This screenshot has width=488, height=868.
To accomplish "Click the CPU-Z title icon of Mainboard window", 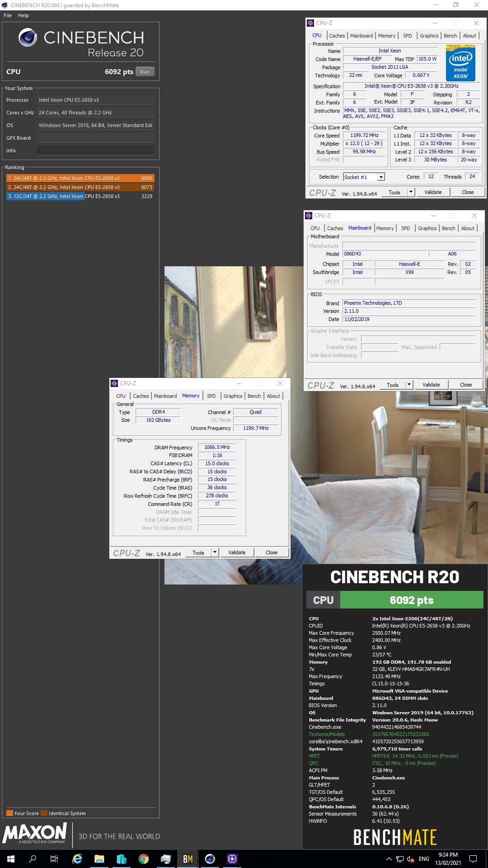I will (309, 216).
